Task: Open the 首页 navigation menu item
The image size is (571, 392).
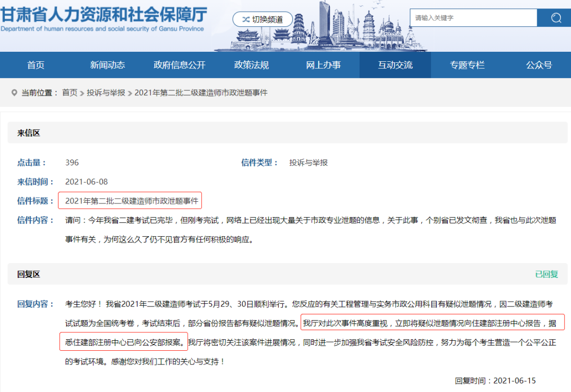Action: coord(36,65)
